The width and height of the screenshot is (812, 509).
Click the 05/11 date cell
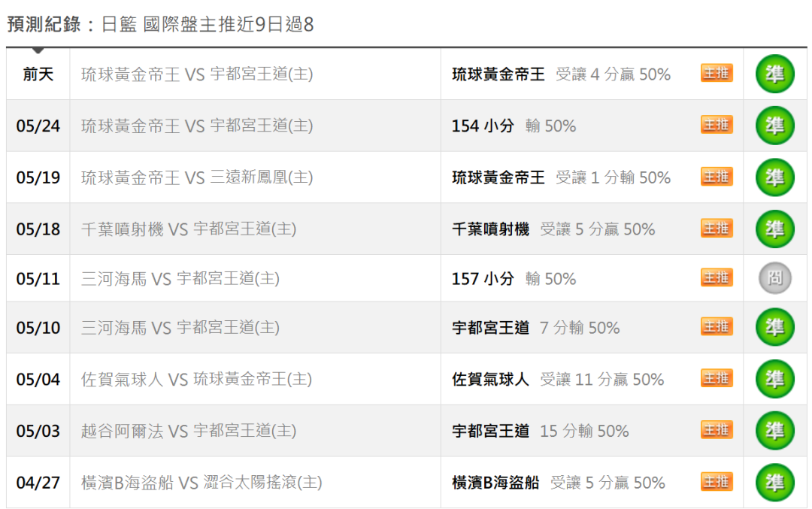click(x=38, y=279)
